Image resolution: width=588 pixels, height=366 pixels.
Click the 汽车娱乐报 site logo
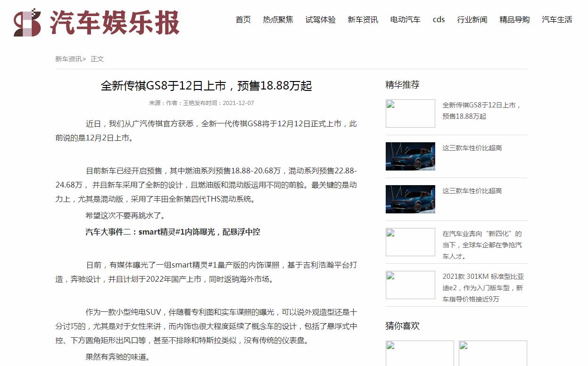[97, 22]
